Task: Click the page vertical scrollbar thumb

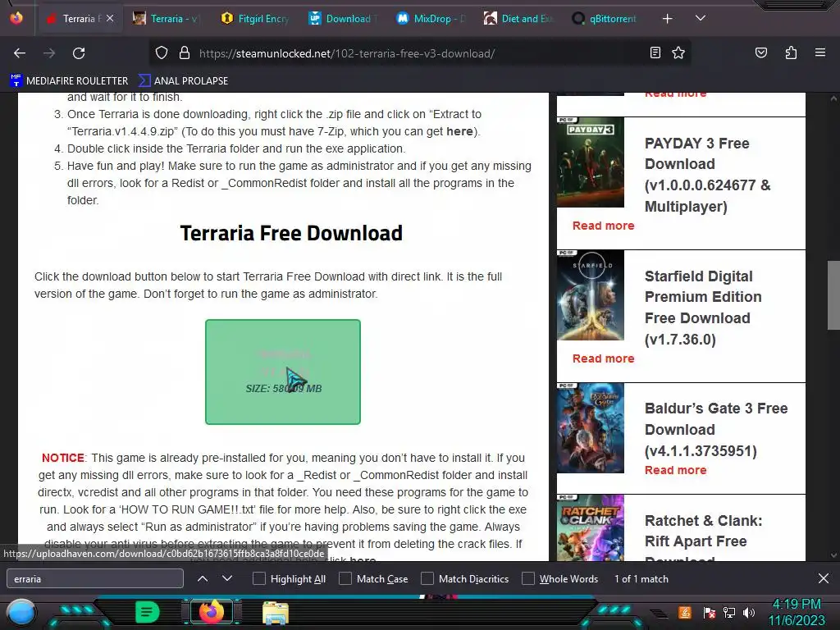Action: click(833, 295)
